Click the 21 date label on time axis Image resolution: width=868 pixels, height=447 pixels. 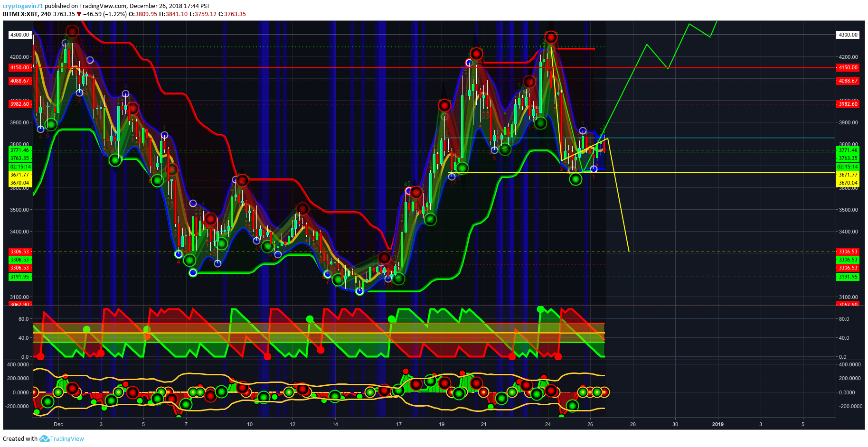coord(484,424)
